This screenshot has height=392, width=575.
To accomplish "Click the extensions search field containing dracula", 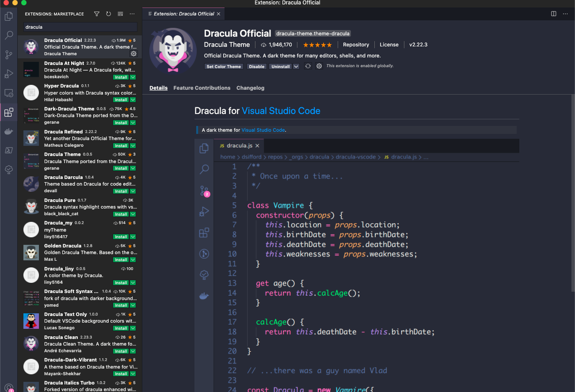I will [80, 27].
